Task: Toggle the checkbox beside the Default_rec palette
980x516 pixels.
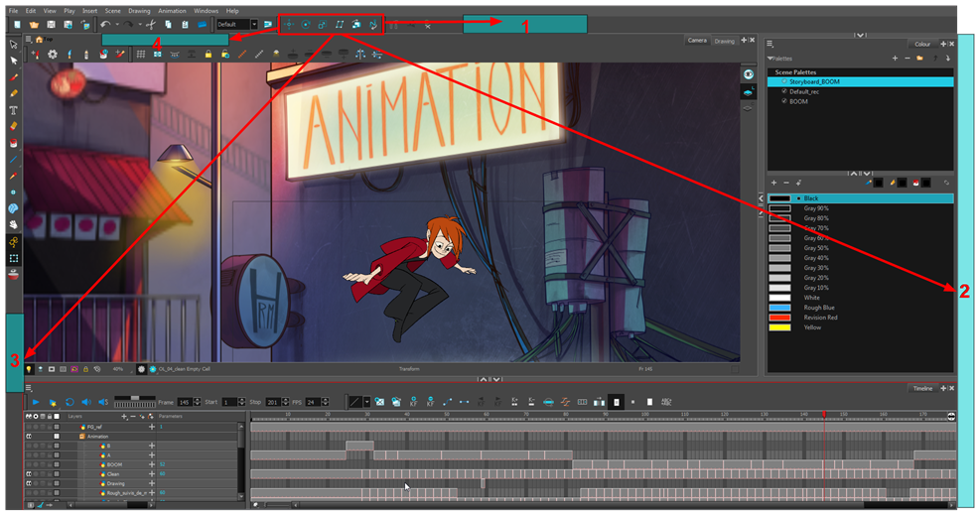Action: tap(784, 91)
